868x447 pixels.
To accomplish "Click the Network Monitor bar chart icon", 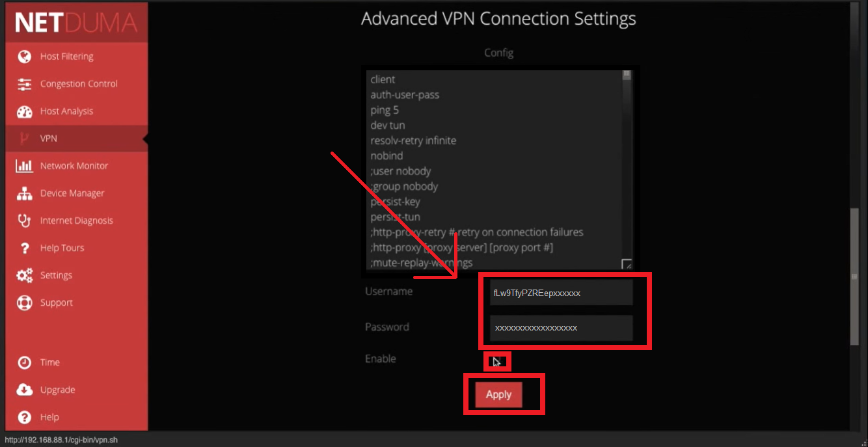I will pos(25,166).
